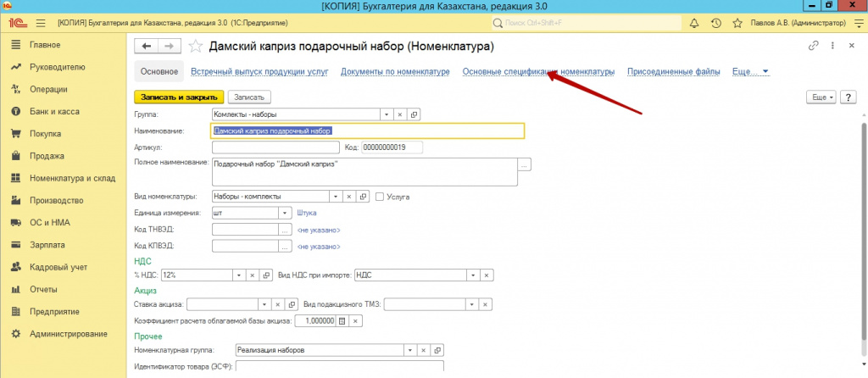The width and height of the screenshot is (868, 378).
Task: Clear the Вид номенклатуры field
Action: pyautogui.click(x=349, y=197)
